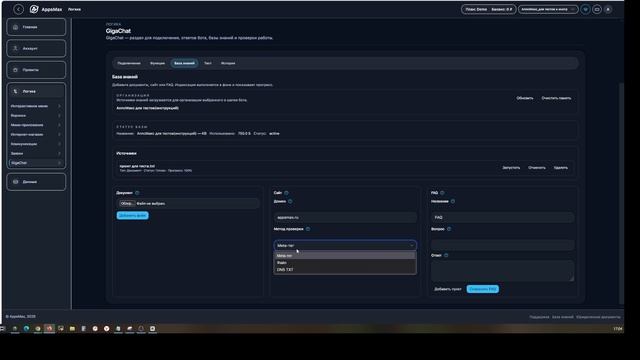Image resolution: width=640 pixels, height=360 pixels.
Task: Select the База знаний tab
Action: click(x=184, y=63)
